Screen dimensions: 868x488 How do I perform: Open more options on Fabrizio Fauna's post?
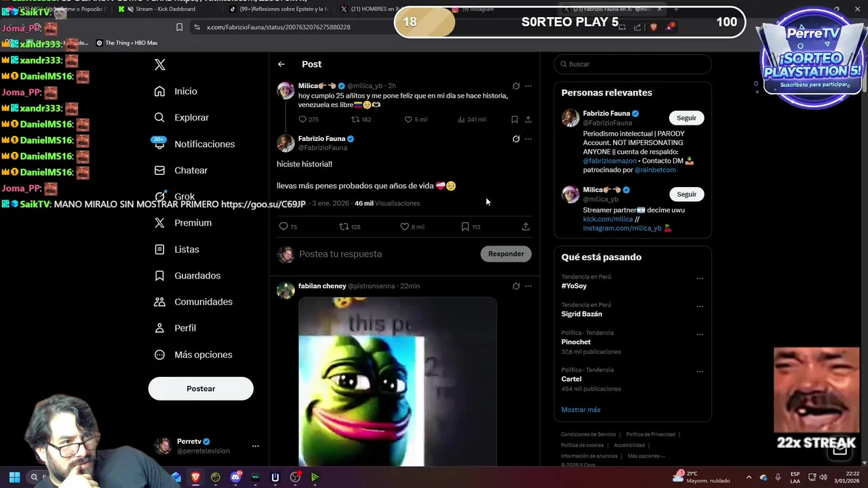click(528, 139)
